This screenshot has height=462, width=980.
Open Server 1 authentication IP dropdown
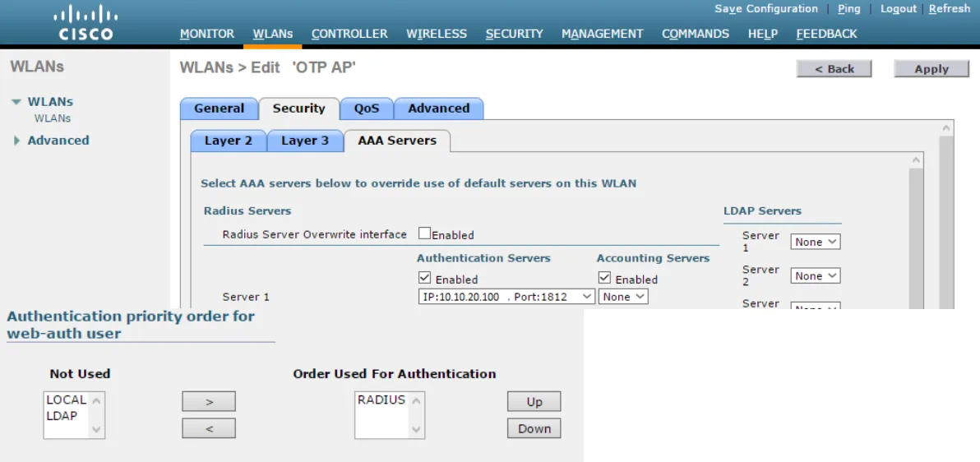(x=506, y=296)
